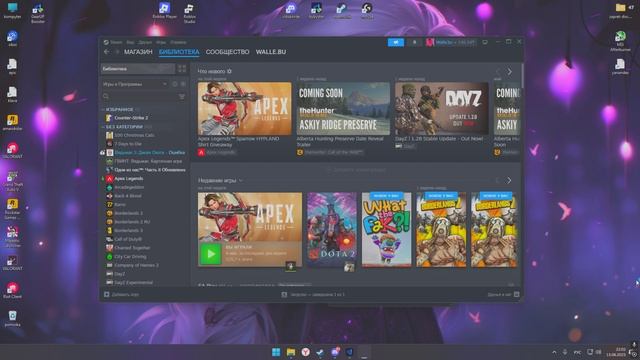Screen dimensions: 640x360
Task: Open the Dota 2 cover tile
Action: click(331, 230)
